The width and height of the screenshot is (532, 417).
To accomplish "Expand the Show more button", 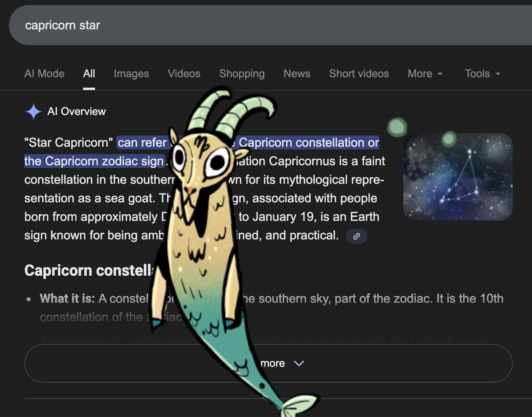I will [269, 363].
